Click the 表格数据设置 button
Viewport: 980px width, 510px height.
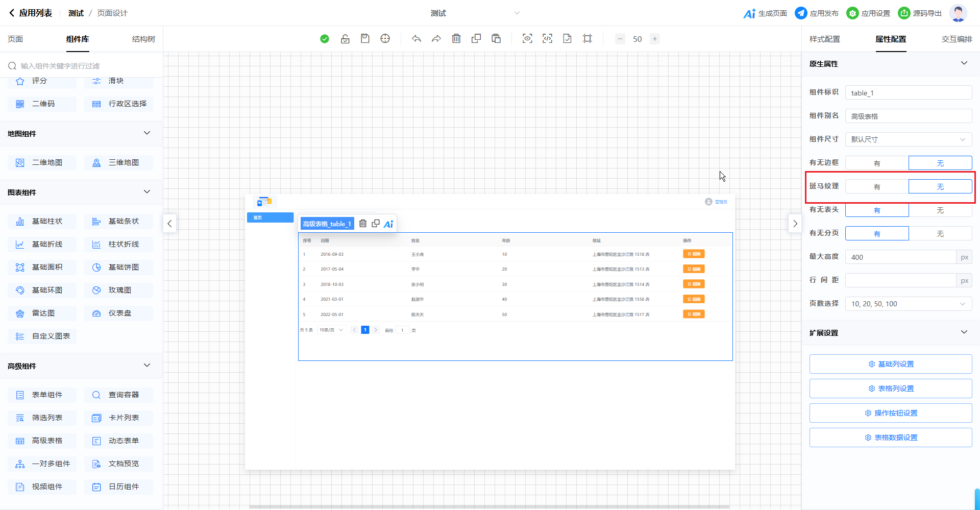[x=891, y=438]
